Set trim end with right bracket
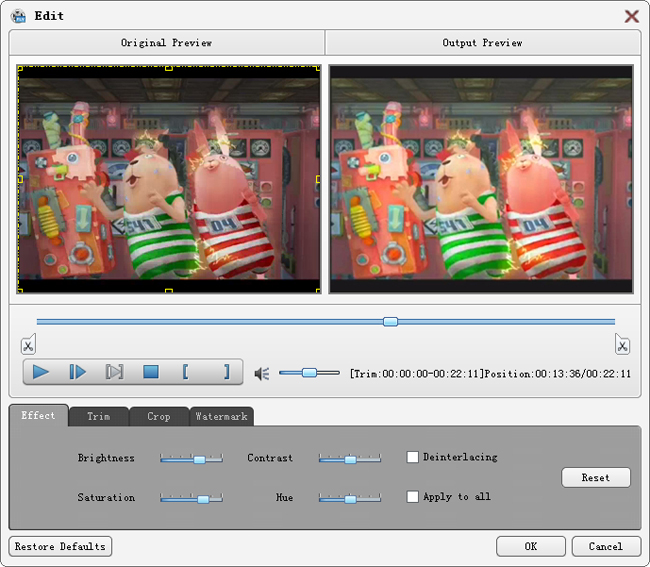The image size is (650, 567). [226, 372]
